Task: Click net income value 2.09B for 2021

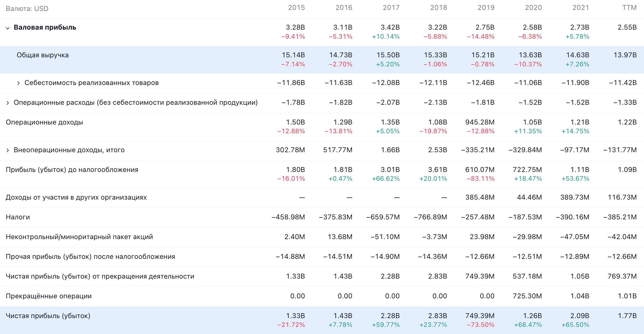Action: click(x=580, y=316)
